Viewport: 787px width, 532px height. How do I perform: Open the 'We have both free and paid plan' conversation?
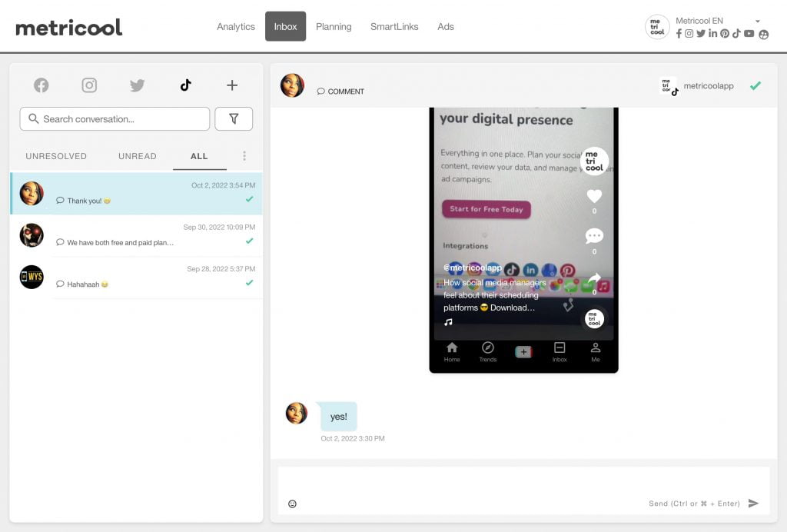(137, 235)
